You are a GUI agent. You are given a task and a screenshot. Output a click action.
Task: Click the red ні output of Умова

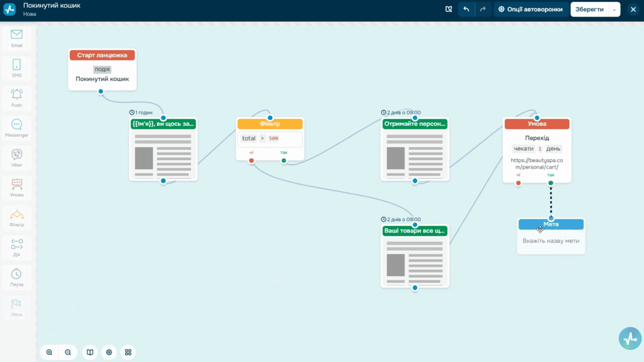[x=518, y=183]
